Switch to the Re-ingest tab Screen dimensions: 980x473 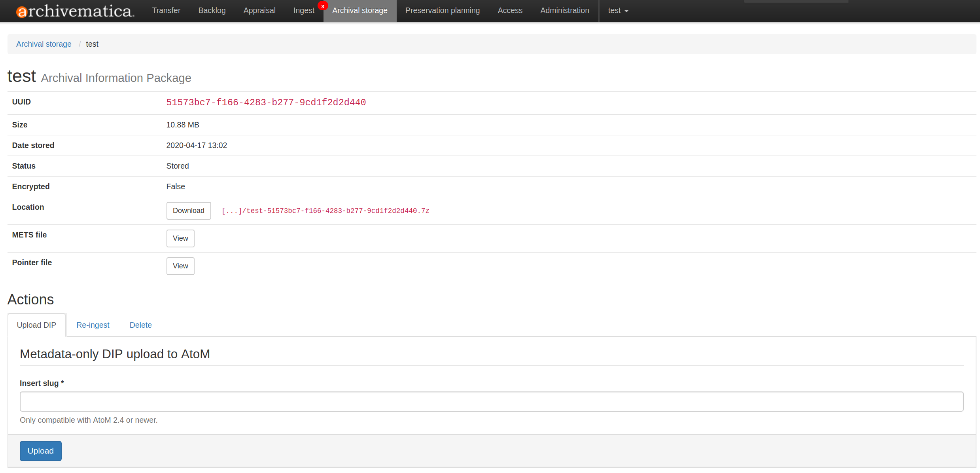(x=93, y=325)
